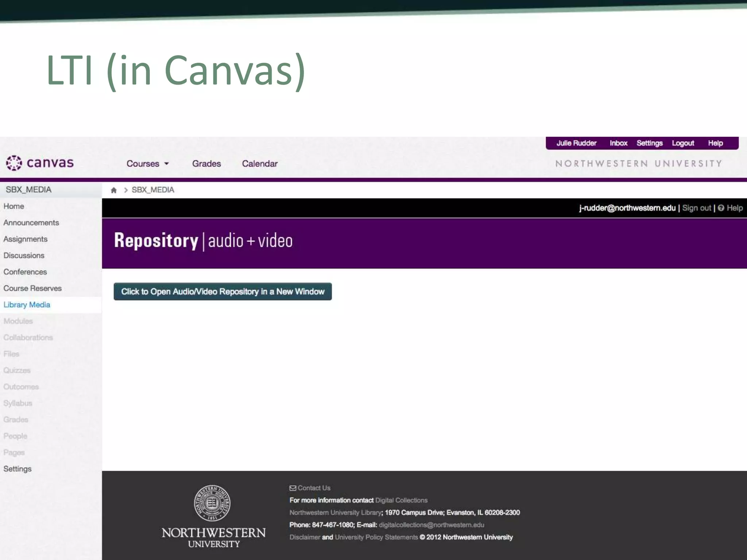
Task: Open the Digital Collections contact link
Action: pos(401,500)
